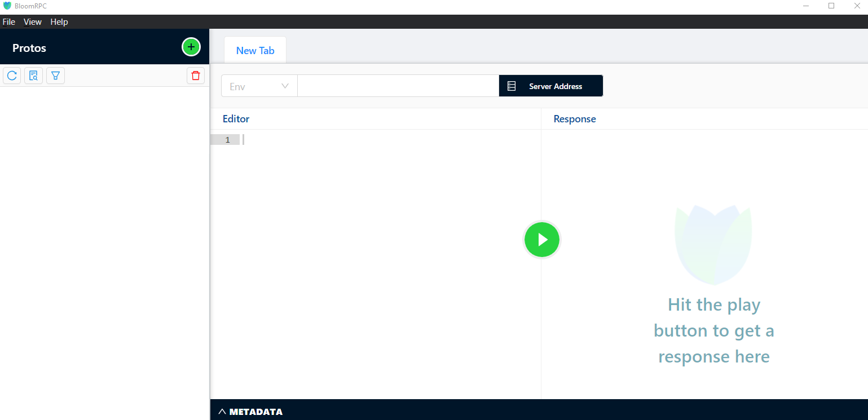Delete all loaded protos

click(x=195, y=75)
